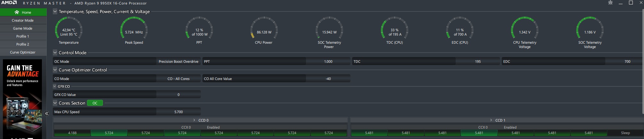Click the 'CO All Core Value' label

click(218, 79)
